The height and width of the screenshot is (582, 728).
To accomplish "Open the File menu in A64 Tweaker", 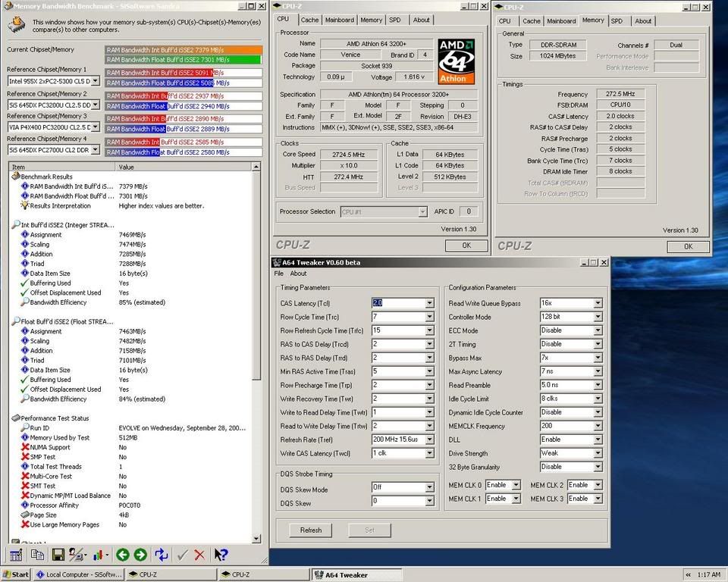I will 278,274.
